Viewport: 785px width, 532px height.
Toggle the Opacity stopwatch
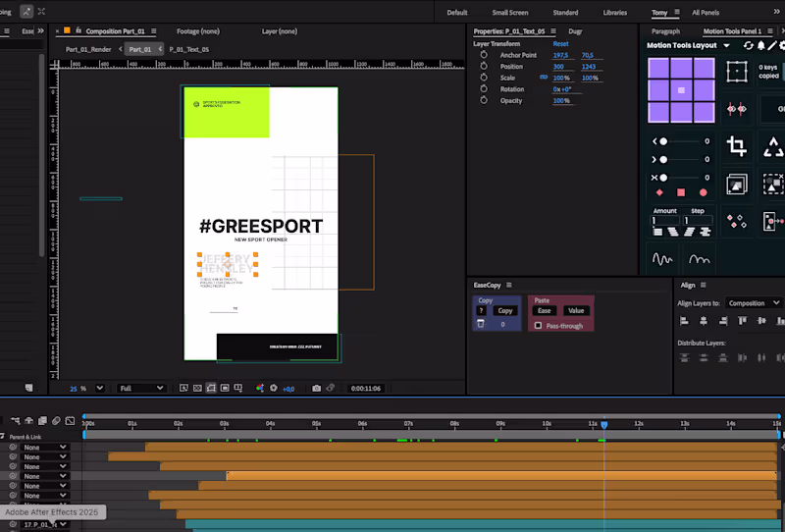[x=484, y=100]
